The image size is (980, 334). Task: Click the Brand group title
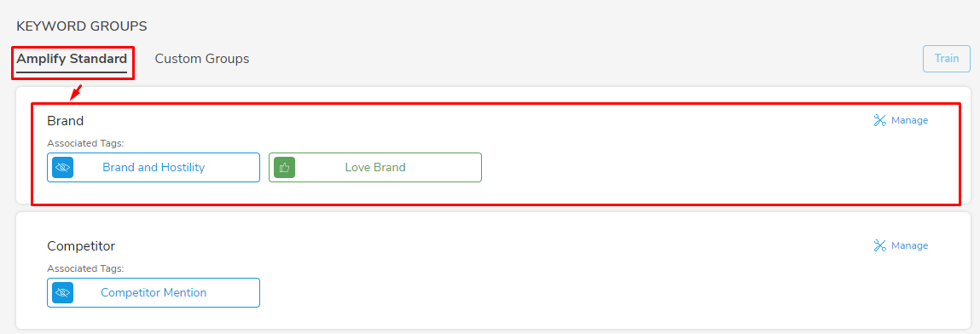66,120
